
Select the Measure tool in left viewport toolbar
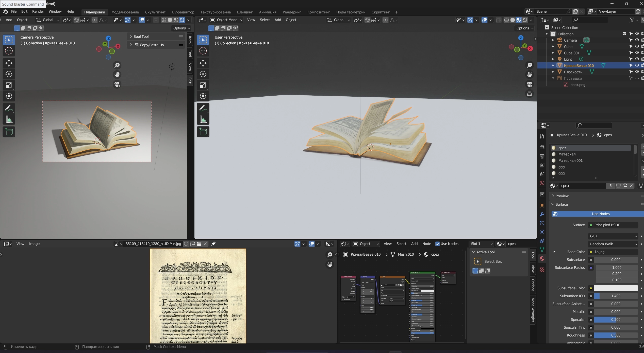point(9,119)
